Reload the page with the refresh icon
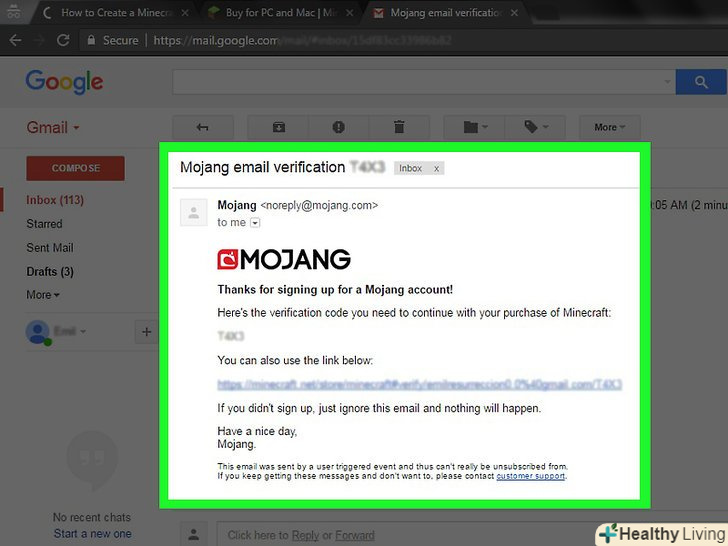The width and height of the screenshot is (728, 546). tap(63, 40)
